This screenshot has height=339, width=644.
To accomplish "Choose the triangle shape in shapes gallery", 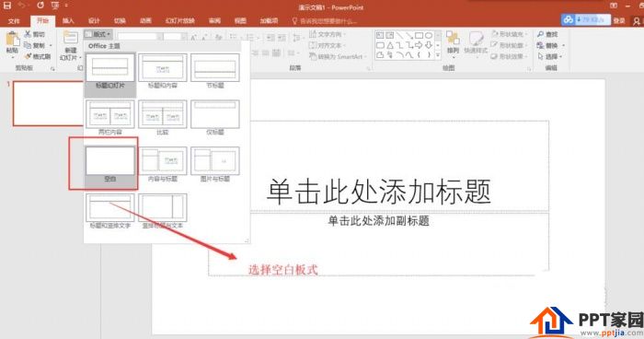I will (x=390, y=45).
